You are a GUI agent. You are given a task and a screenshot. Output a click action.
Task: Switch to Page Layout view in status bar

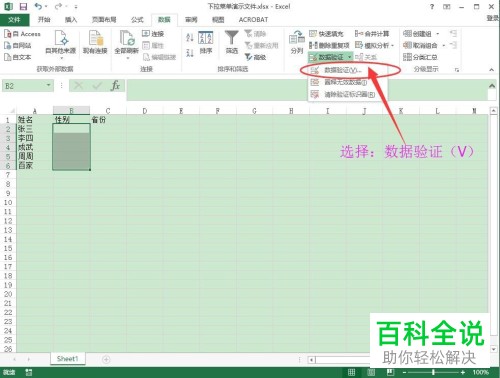click(x=371, y=372)
